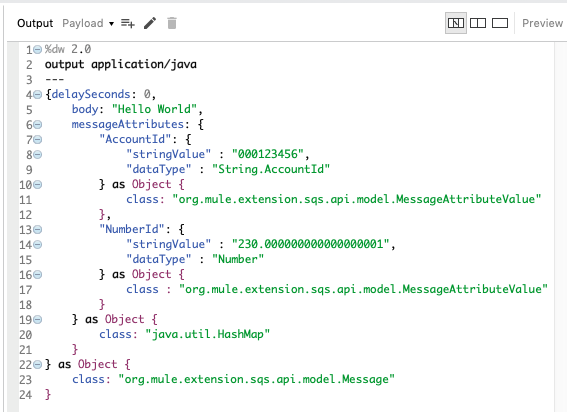Toggle fold marker at line 22
Screen dimensions: 567x412
point(38,365)
